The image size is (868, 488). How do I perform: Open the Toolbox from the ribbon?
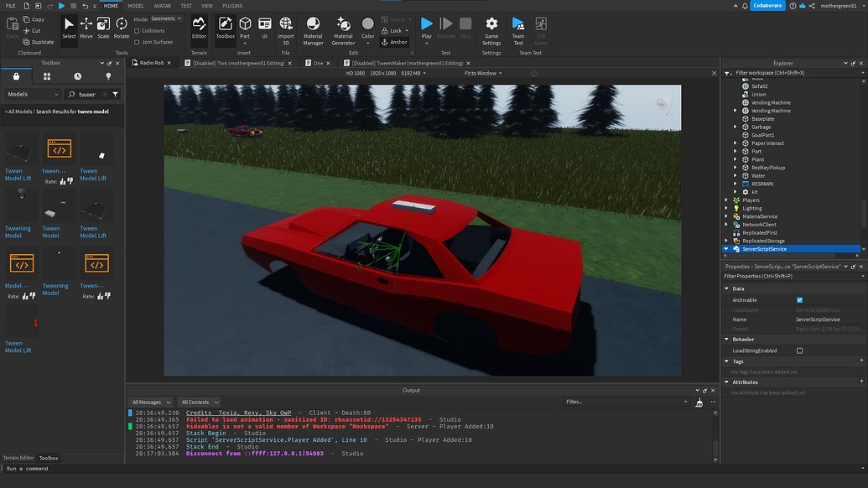(225, 29)
